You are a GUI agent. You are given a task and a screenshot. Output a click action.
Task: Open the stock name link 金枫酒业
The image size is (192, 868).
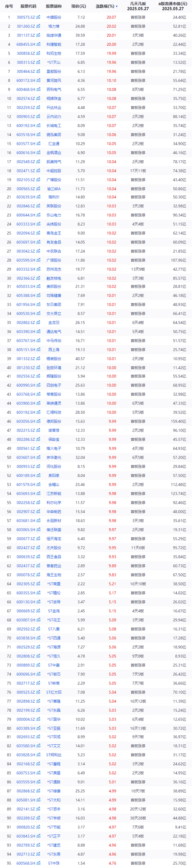[x=54, y=153]
